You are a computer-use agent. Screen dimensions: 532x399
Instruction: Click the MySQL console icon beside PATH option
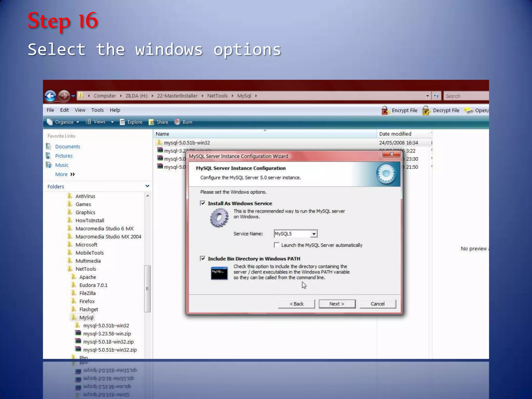(219, 273)
